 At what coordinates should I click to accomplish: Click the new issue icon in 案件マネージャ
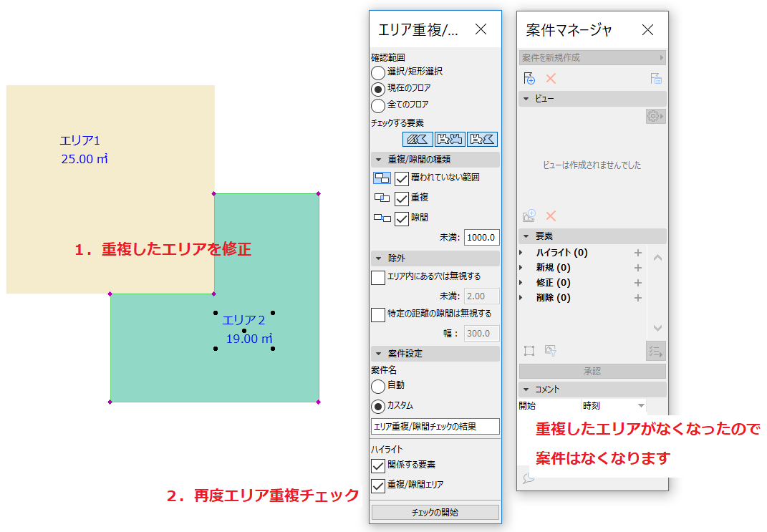(529, 79)
